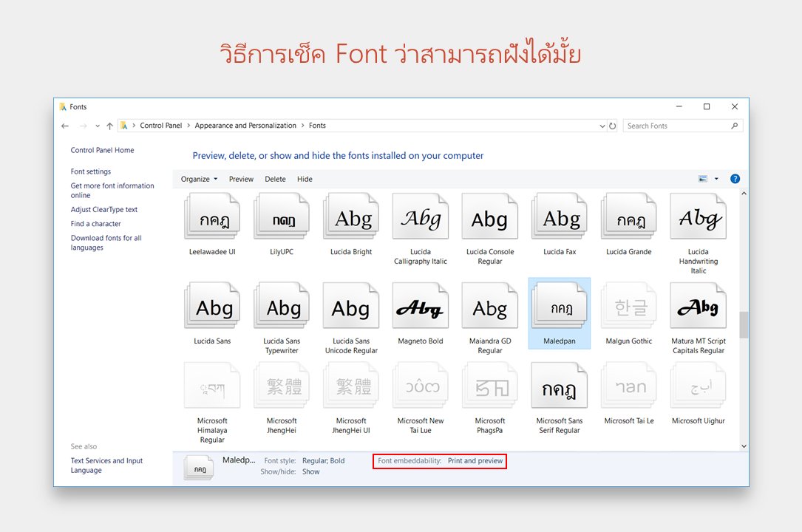This screenshot has width=802, height=532.
Task: Click the search magnifier icon
Action: click(733, 125)
